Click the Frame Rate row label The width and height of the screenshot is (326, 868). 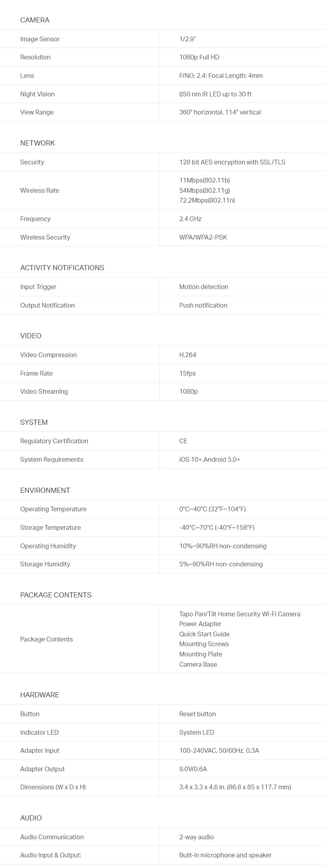click(36, 373)
